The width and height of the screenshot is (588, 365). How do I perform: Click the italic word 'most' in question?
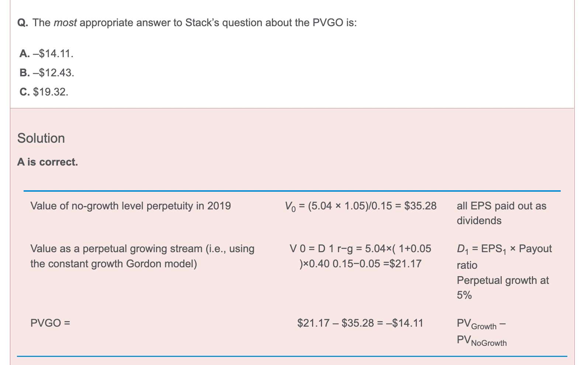[65, 23]
